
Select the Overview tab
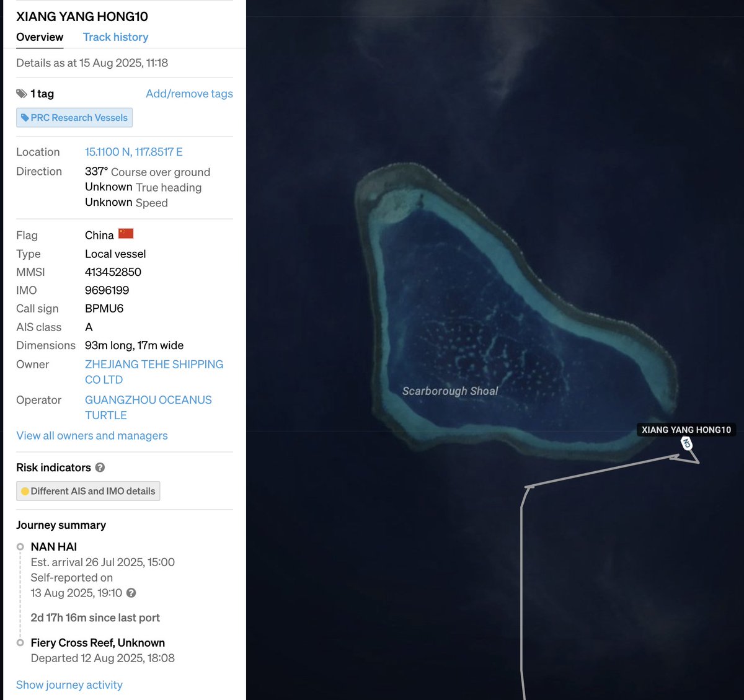click(x=39, y=37)
